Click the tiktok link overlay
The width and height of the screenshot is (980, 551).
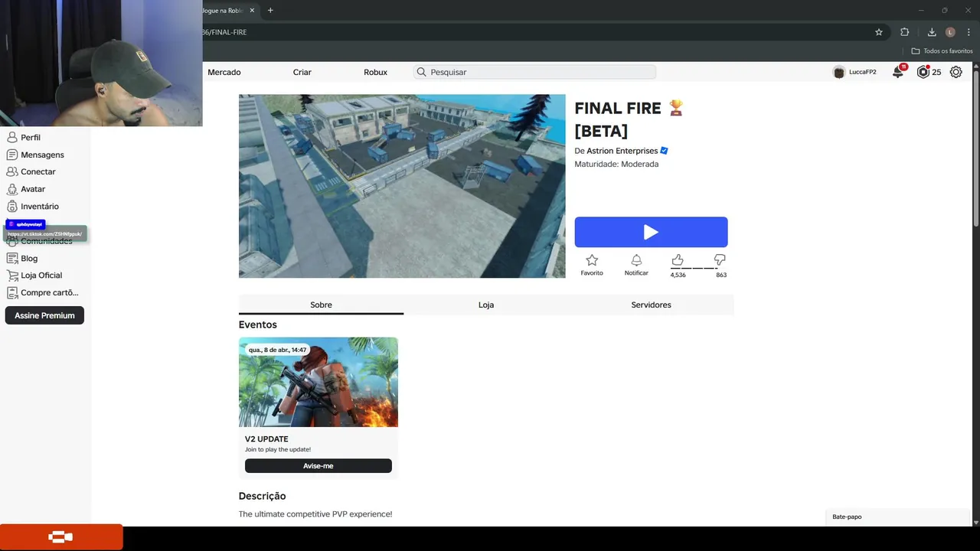tap(45, 233)
